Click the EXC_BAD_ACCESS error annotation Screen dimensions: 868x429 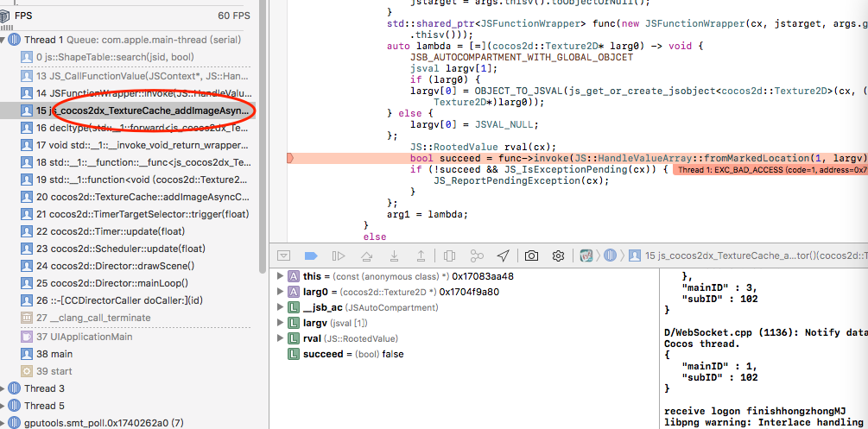[770, 170]
